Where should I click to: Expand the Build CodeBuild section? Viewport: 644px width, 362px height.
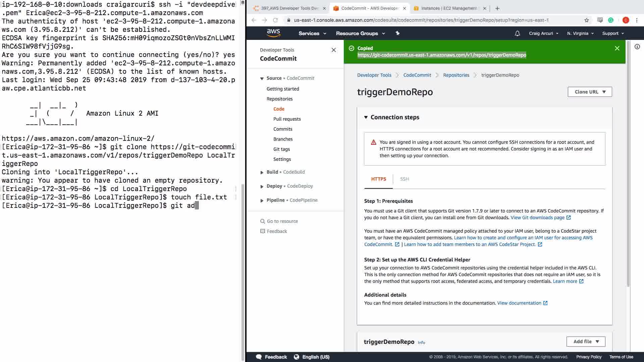point(262,172)
